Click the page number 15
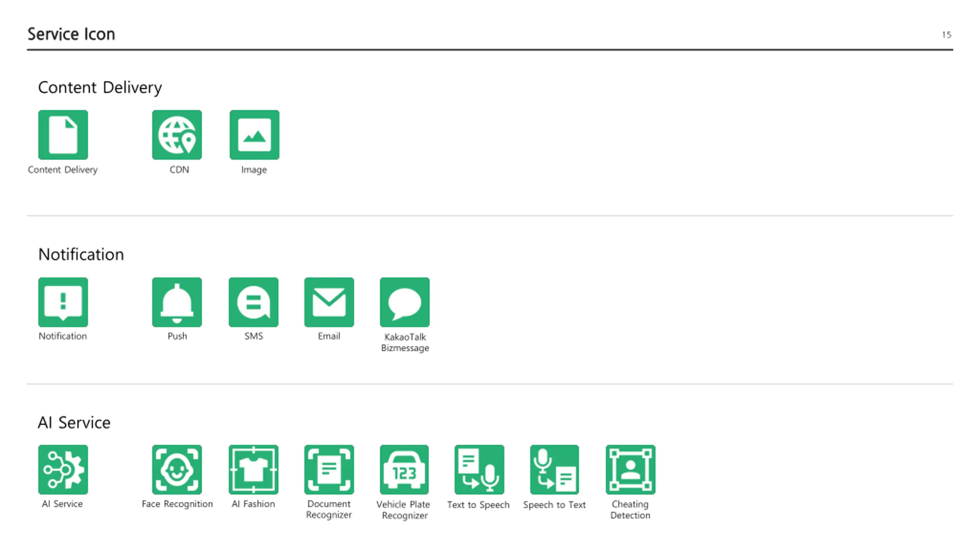The height and width of the screenshot is (551, 980). [x=947, y=35]
